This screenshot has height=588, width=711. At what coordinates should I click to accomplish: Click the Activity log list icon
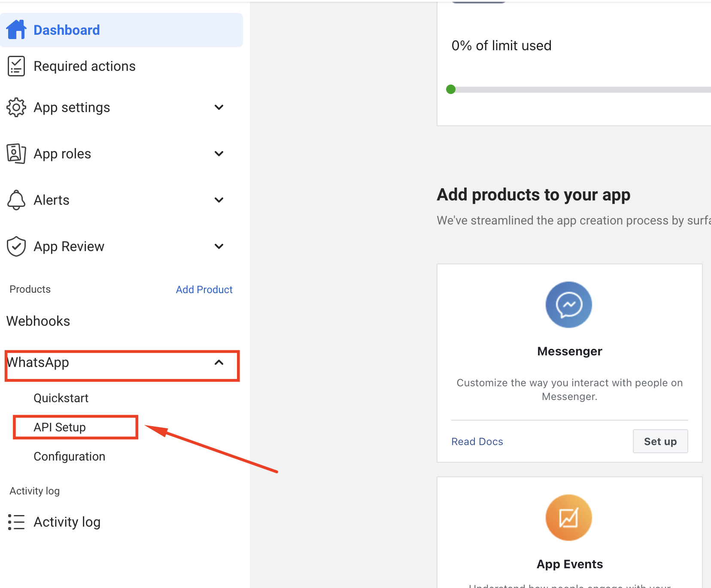[16, 522]
